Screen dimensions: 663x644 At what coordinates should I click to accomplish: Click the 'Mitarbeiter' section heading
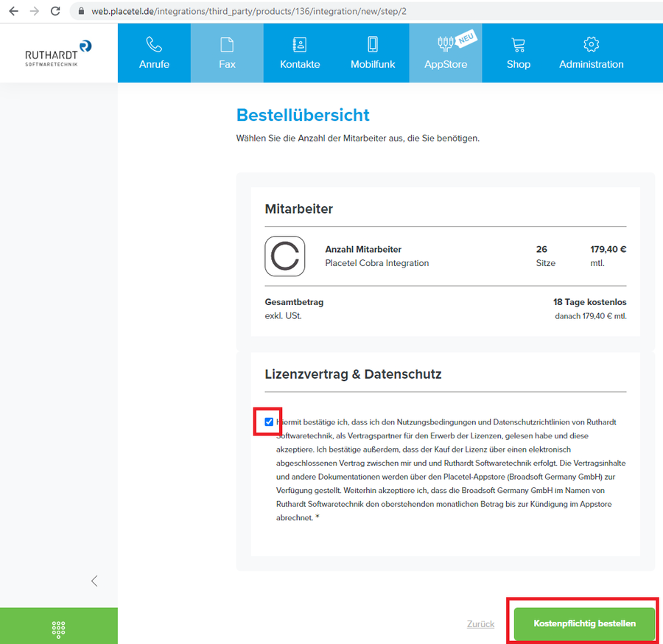(x=299, y=209)
